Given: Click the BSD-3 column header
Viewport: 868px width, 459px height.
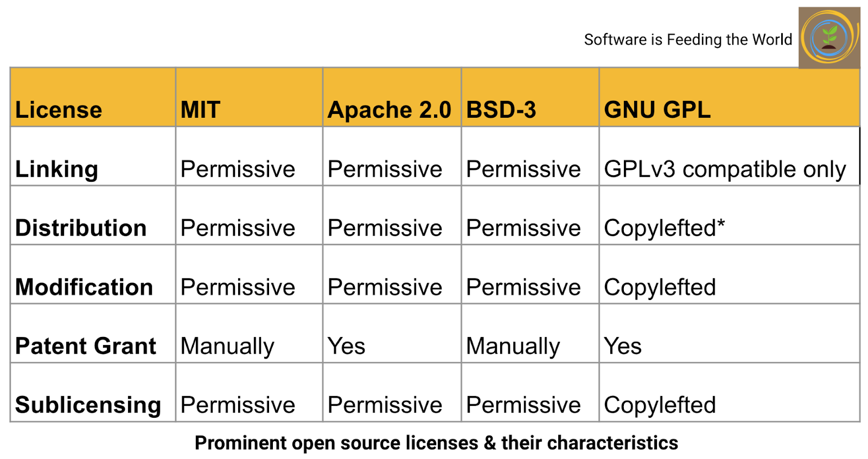Looking at the screenshot, I should [501, 110].
